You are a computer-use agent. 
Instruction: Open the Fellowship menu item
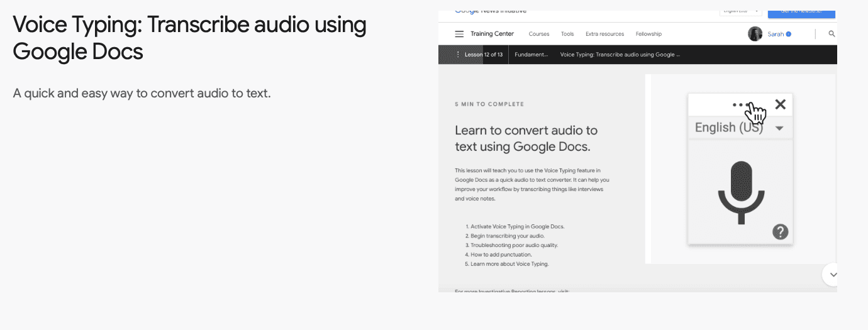coord(648,34)
